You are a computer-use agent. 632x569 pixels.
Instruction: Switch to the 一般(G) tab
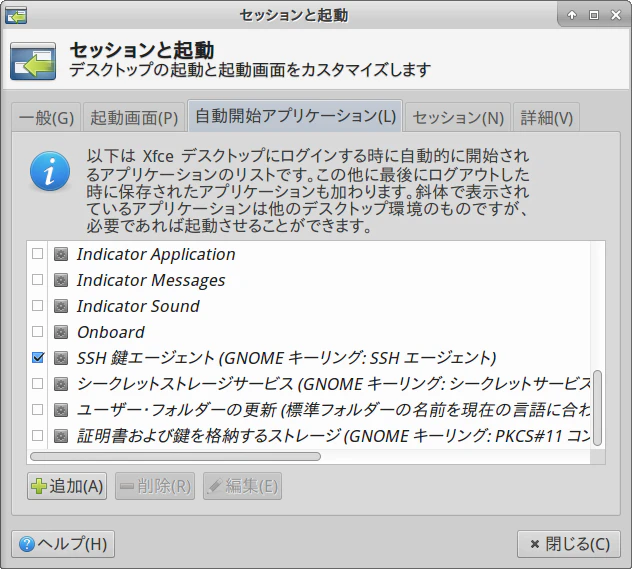pos(46,118)
